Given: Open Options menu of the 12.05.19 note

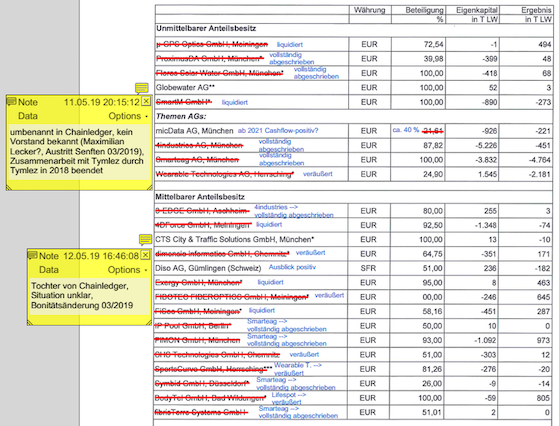Looking at the screenshot, I should click(x=127, y=270).
